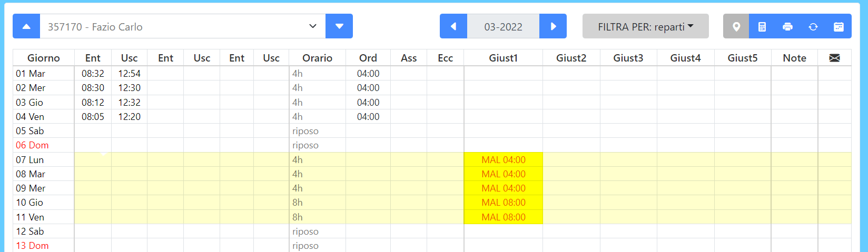This screenshot has width=868, height=252.
Task: Open employee dropdown Fazio Carlo
Action: coord(183,26)
